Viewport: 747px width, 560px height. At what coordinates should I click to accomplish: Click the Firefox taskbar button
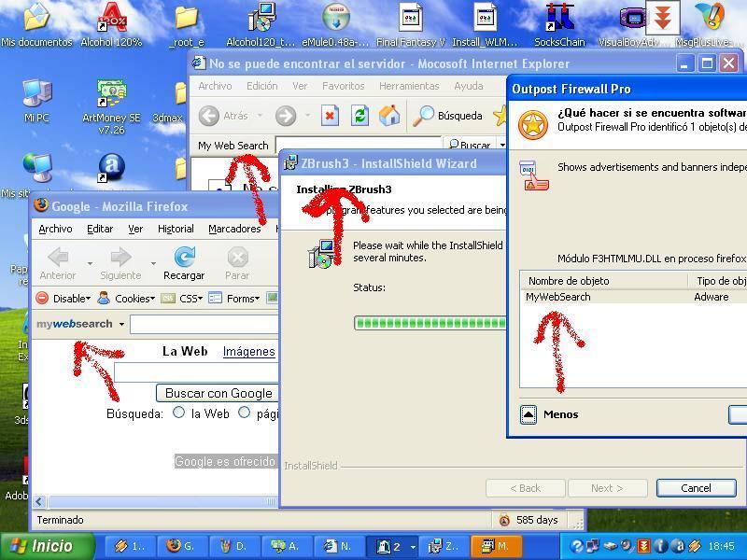tap(181, 546)
